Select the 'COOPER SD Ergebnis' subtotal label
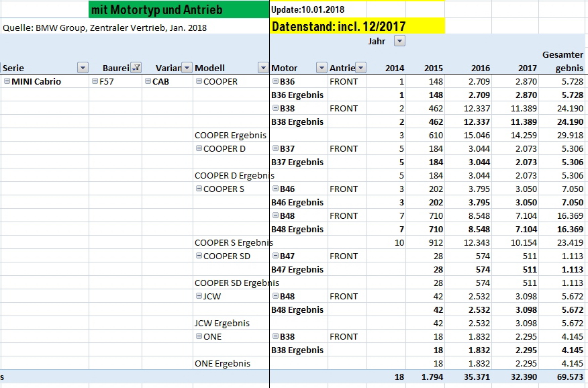 (237, 283)
